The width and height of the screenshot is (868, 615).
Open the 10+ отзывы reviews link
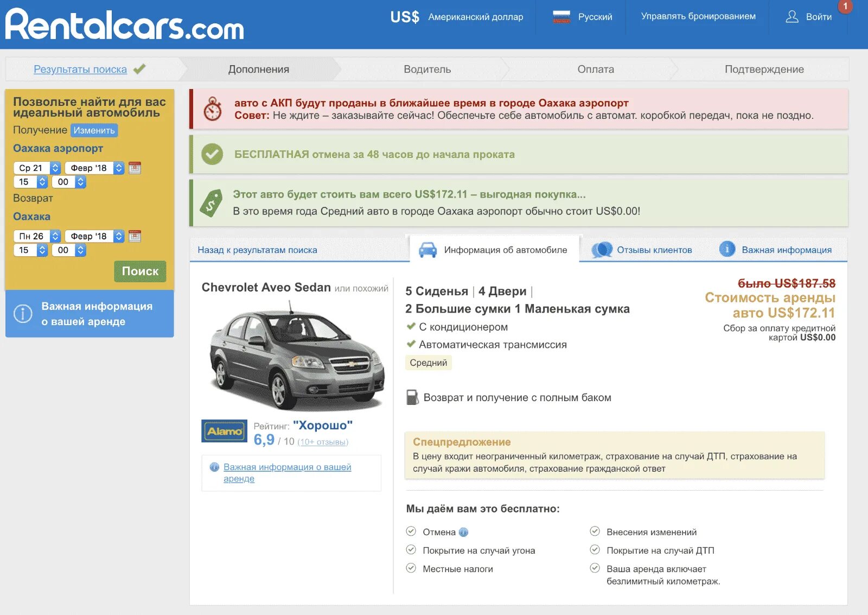pyautogui.click(x=323, y=442)
